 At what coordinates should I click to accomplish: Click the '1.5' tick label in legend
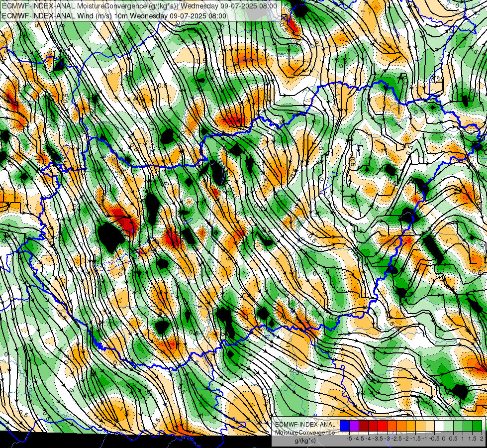click(472, 439)
